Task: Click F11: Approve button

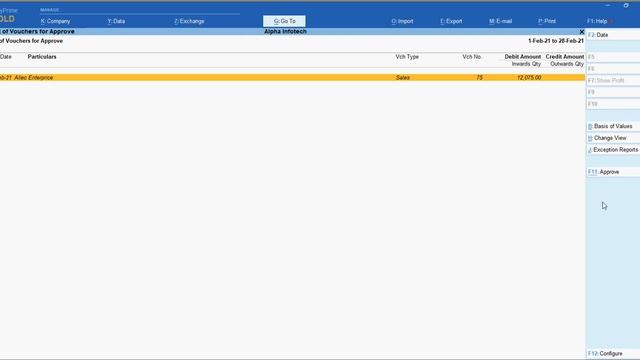Action: coord(613,172)
